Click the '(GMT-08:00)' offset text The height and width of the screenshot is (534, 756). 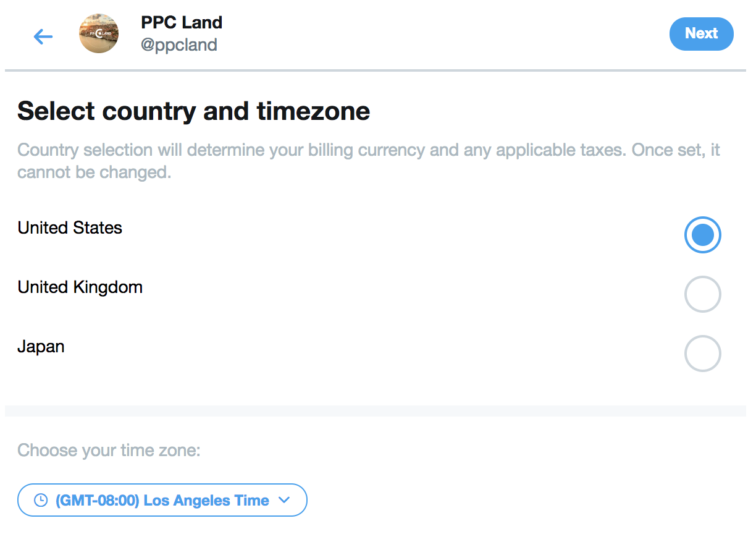[97, 501]
